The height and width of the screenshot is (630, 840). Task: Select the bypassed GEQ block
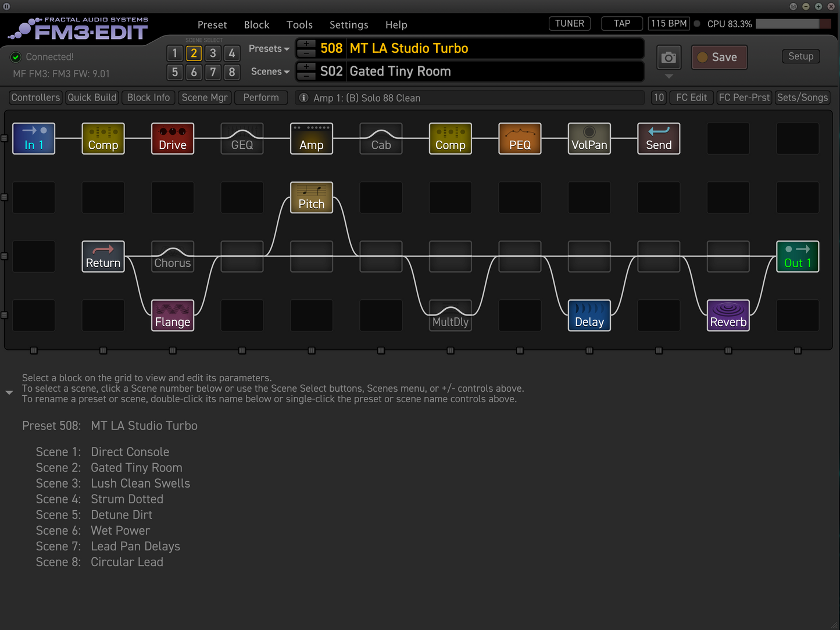[x=242, y=138]
